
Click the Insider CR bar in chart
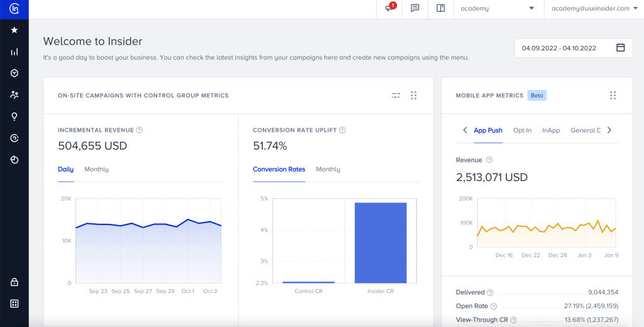[380, 242]
